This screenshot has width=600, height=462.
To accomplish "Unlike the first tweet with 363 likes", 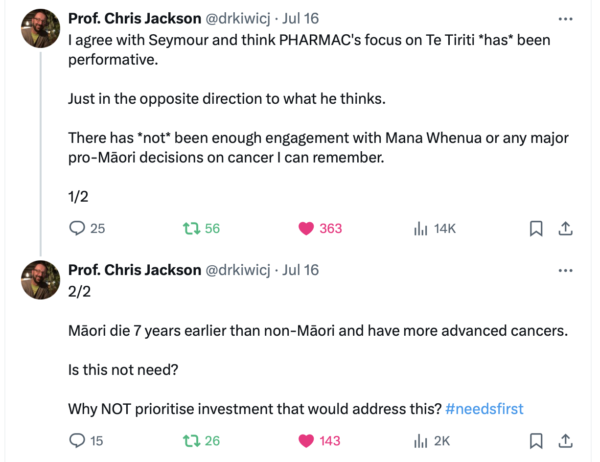I will pos(306,228).
